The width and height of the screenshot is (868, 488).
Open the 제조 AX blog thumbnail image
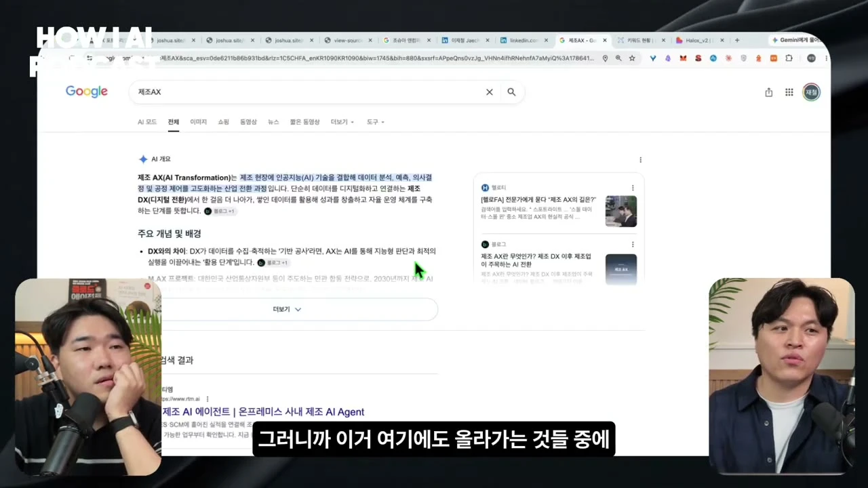click(620, 269)
